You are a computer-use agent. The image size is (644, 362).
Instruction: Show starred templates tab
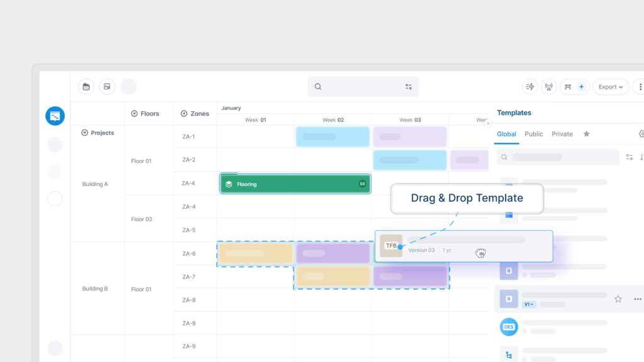coord(586,134)
